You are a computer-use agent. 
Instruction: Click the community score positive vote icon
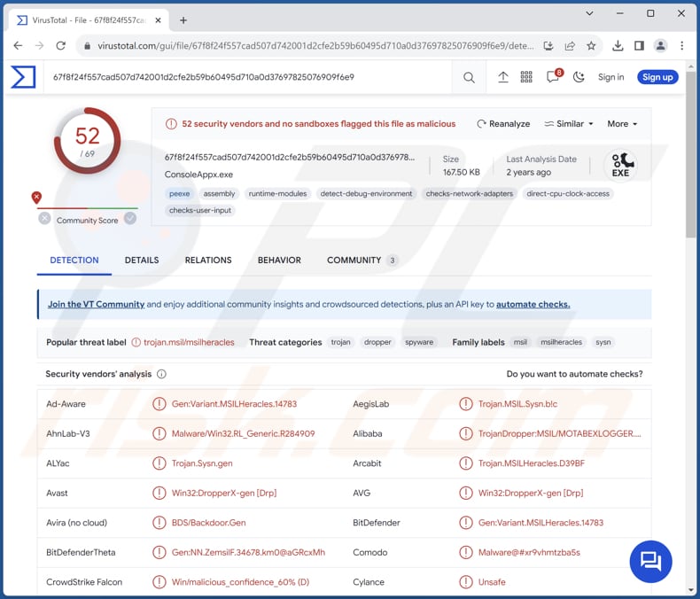tap(130, 218)
